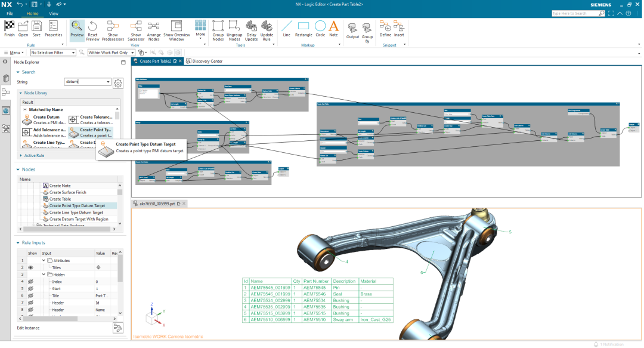Collapse the Node Library section

click(x=20, y=93)
